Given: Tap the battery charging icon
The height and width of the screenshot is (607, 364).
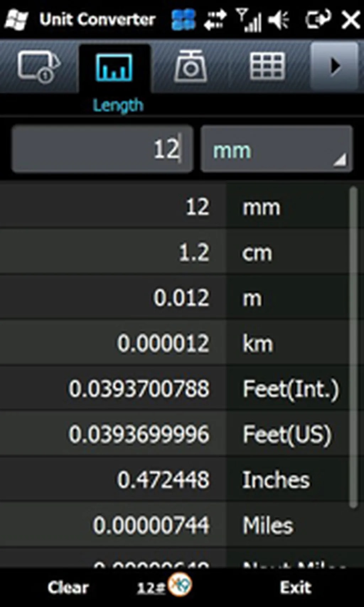Looking at the screenshot, I should (x=318, y=19).
